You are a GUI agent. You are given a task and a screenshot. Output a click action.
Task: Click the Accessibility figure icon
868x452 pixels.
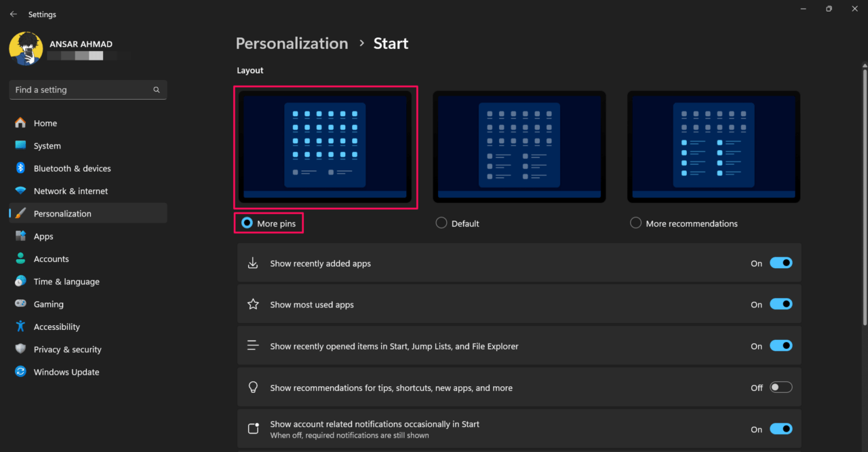[20, 326]
